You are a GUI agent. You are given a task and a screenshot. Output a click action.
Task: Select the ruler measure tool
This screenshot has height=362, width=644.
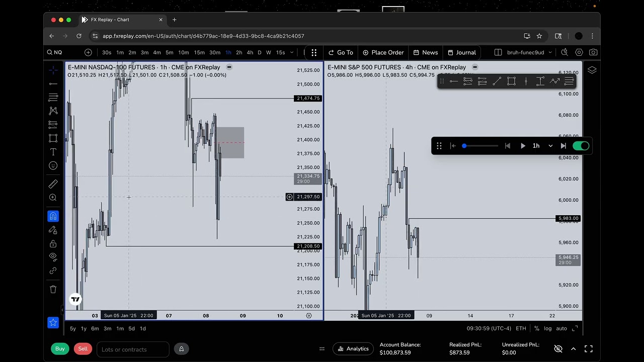[53, 184]
